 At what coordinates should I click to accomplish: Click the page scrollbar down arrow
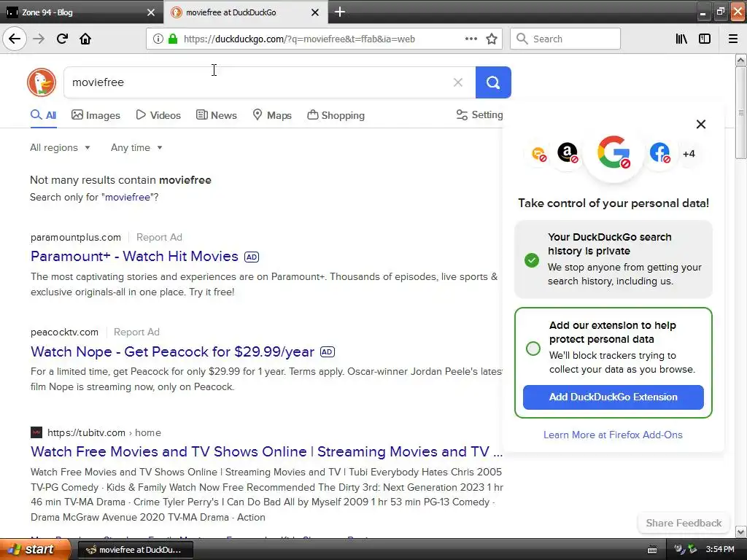(740, 532)
